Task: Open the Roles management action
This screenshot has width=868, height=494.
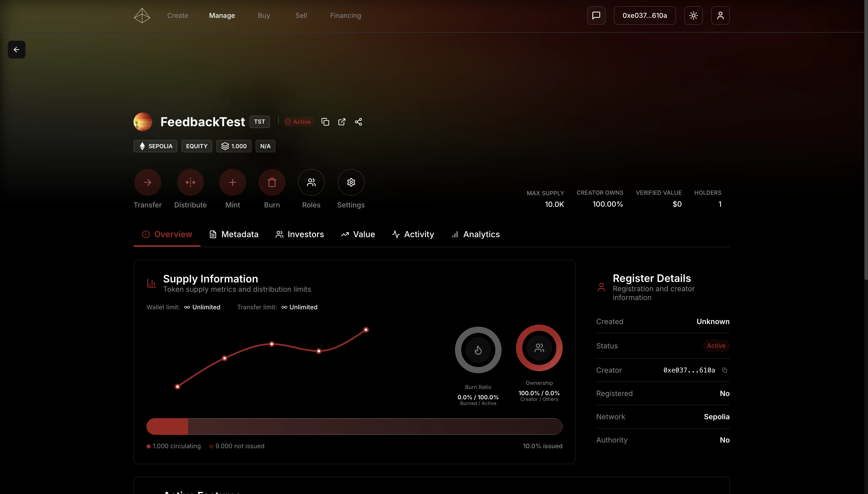Action: point(311,182)
